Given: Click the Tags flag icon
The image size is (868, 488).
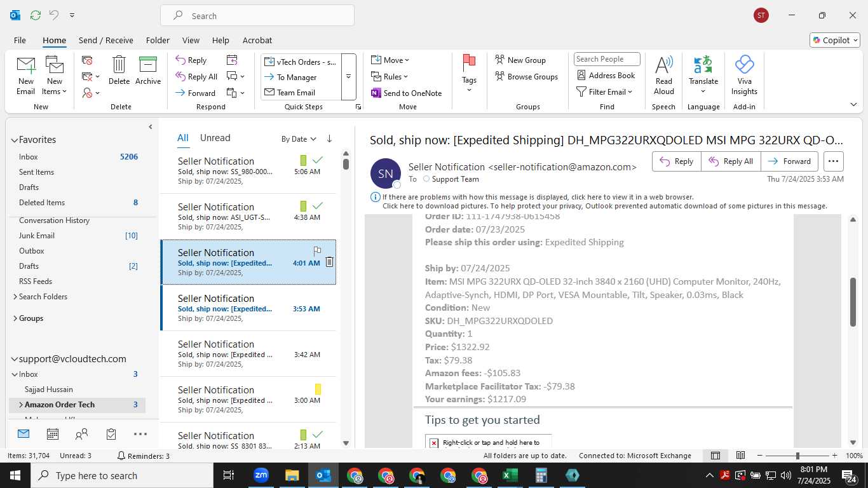Looking at the screenshot, I should [x=469, y=63].
